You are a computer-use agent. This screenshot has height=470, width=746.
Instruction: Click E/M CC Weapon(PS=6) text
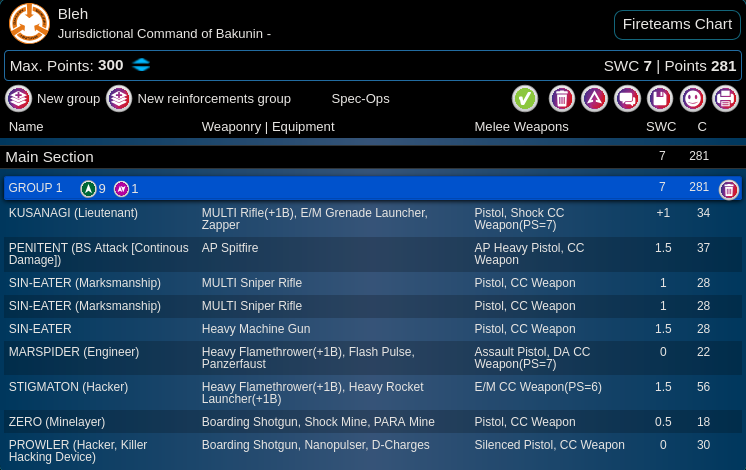coord(538,387)
